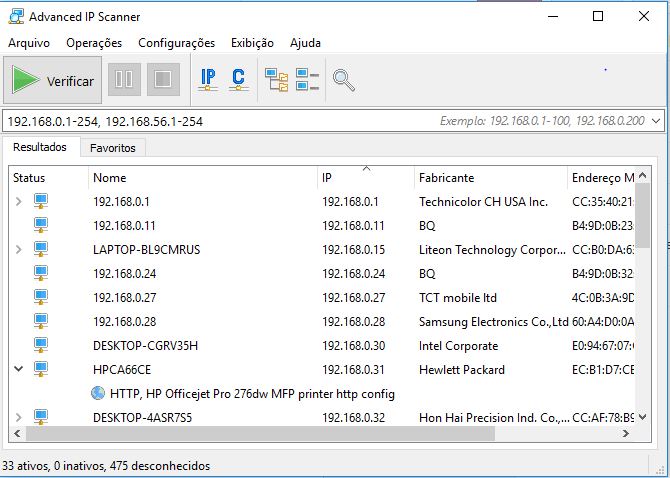Sort by the Status column header
The height and width of the screenshot is (478, 670).
[29, 178]
